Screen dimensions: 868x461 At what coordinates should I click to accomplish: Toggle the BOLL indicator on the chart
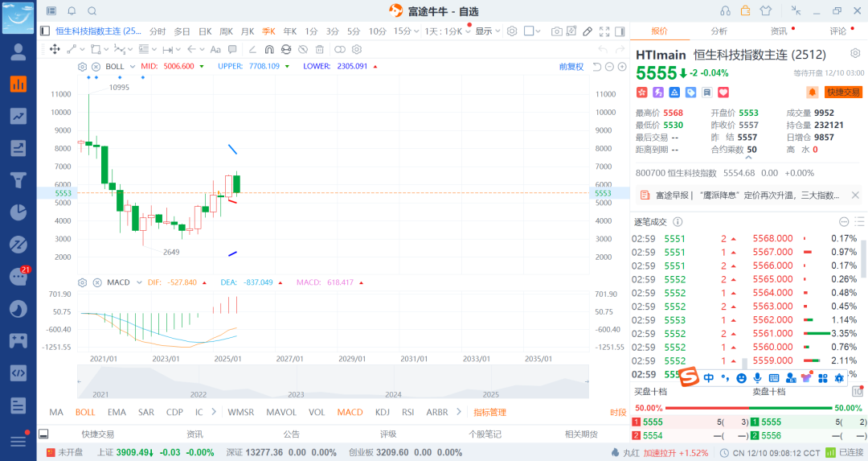85,412
